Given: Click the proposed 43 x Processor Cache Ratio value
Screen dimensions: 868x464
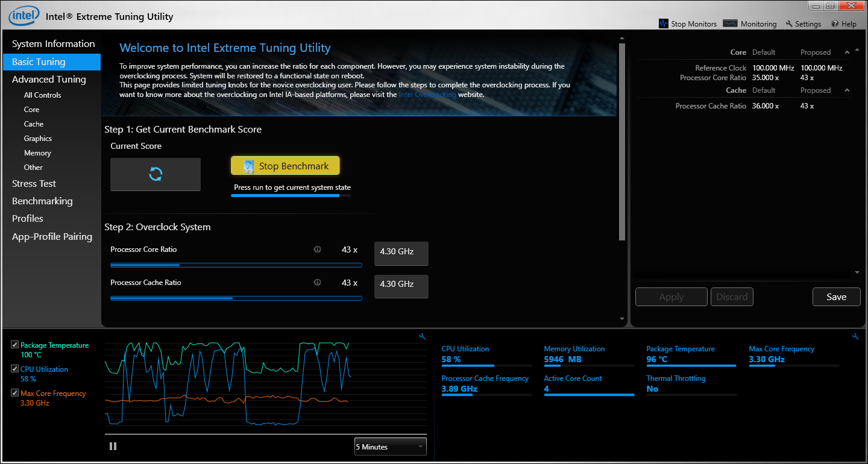Looking at the screenshot, I should tap(807, 106).
